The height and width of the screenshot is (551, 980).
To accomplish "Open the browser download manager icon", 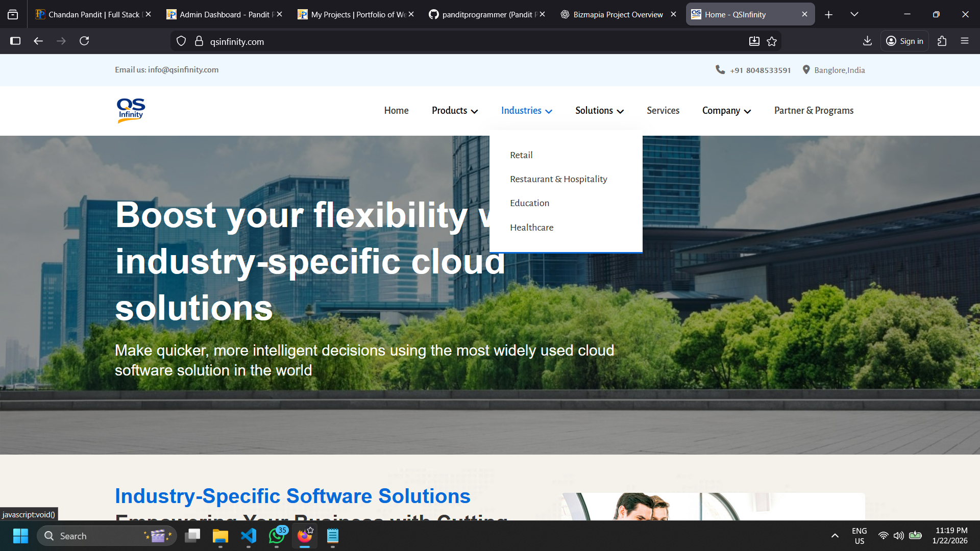I will (867, 41).
